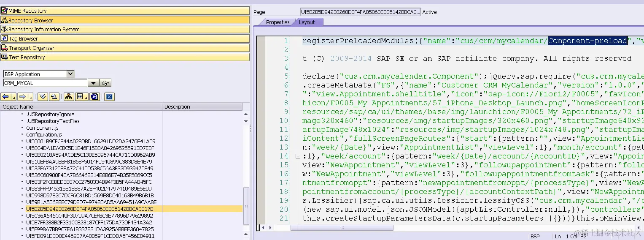
Task: Click the selected Component-preload text in line 1
Action: pos(588,41)
